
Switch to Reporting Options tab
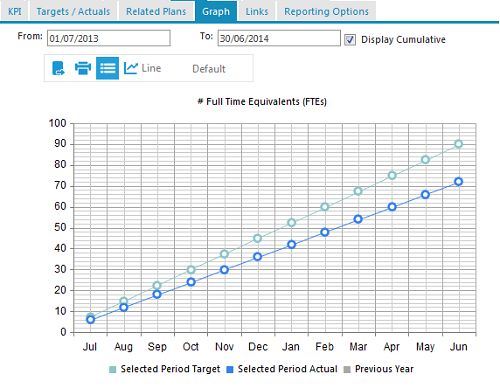coord(326,11)
